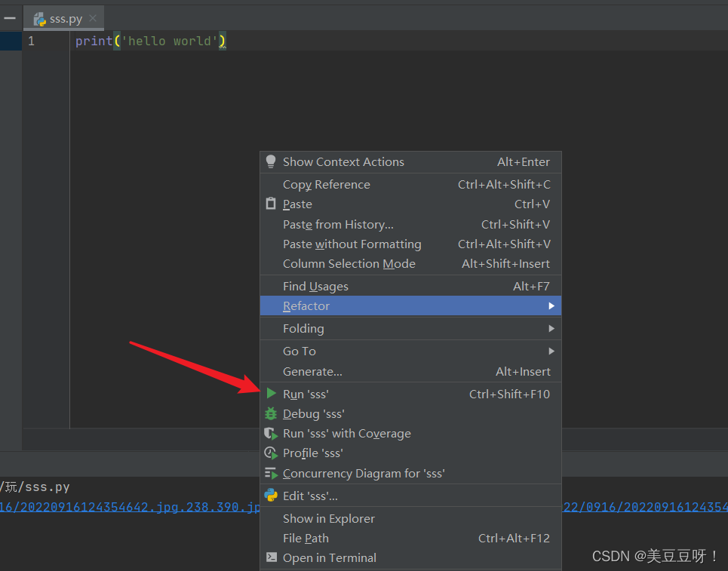Click the 'hello world' string literal
Screen dimensions: 728x571
click(x=170, y=41)
